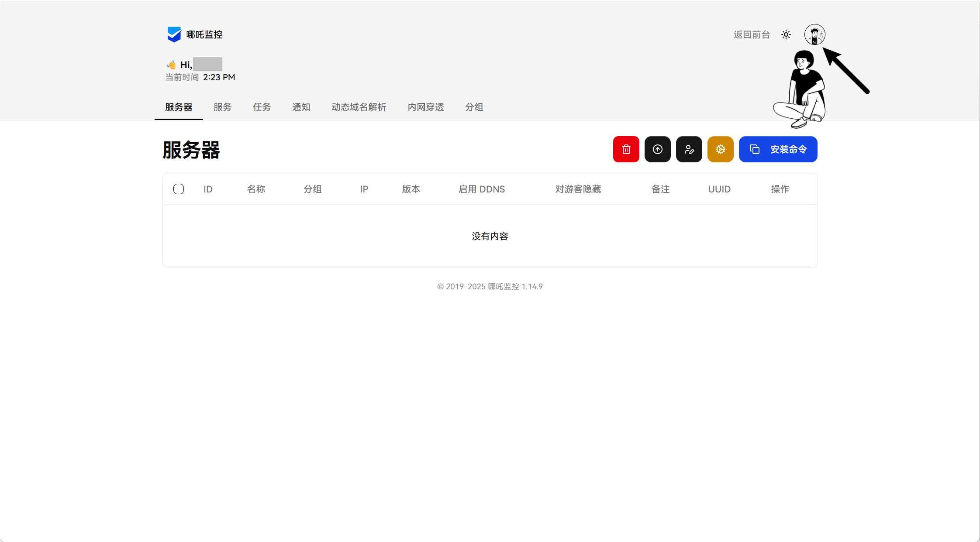Click the user transfer edit icon button
980x542 pixels.
tap(689, 149)
